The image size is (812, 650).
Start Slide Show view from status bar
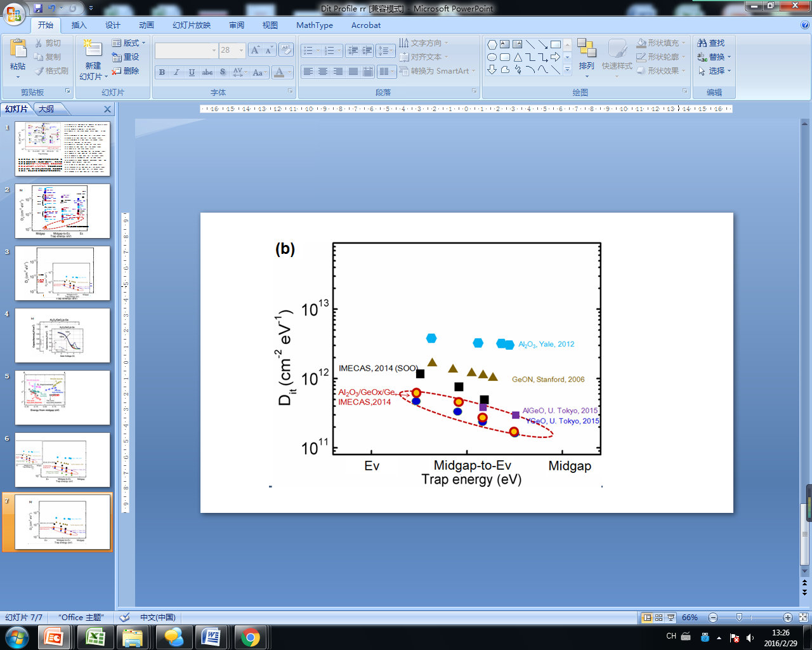(x=671, y=618)
